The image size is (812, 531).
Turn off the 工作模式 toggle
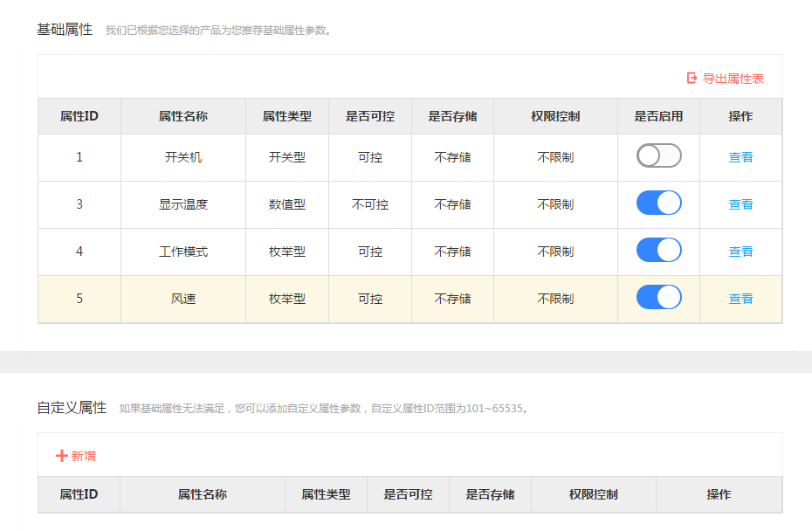(x=658, y=251)
